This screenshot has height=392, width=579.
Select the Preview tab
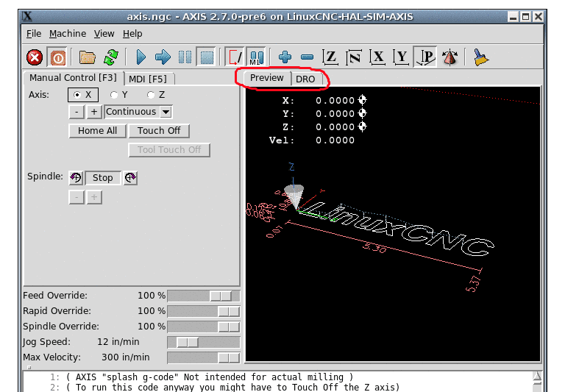coord(266,78)
